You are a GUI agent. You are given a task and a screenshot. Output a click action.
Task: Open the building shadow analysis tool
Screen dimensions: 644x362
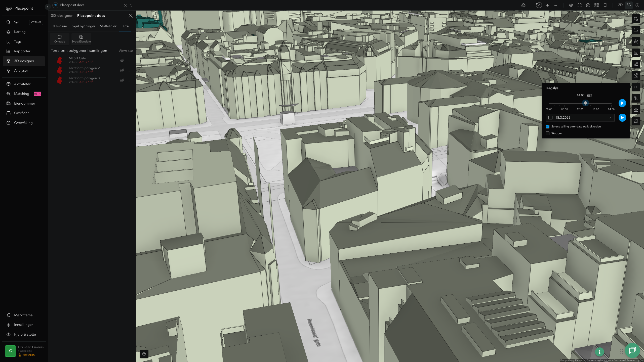click(x=636, y=98)
